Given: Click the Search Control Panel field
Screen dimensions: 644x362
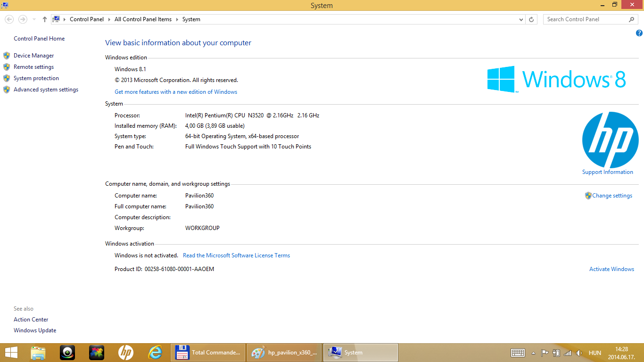Looking at the screenshot, I should tap(586, 19).
